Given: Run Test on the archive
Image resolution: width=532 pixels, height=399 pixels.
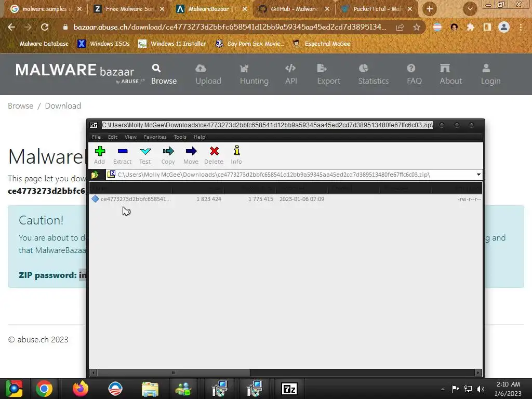Looking at the screenshot, I should 145,155.
